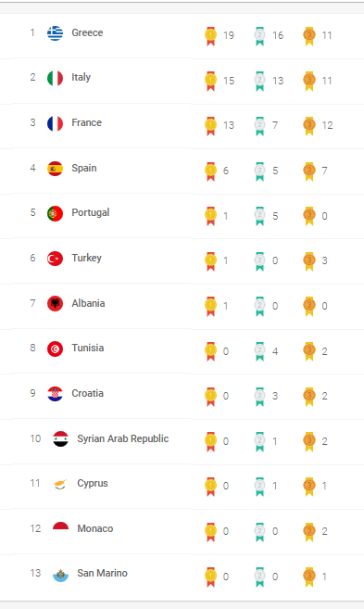Image resolution: width=364 pixels, height=609 pixels.
Task: Select the Monaco country name
Action: pyautogui.click(x=95, y=528)
